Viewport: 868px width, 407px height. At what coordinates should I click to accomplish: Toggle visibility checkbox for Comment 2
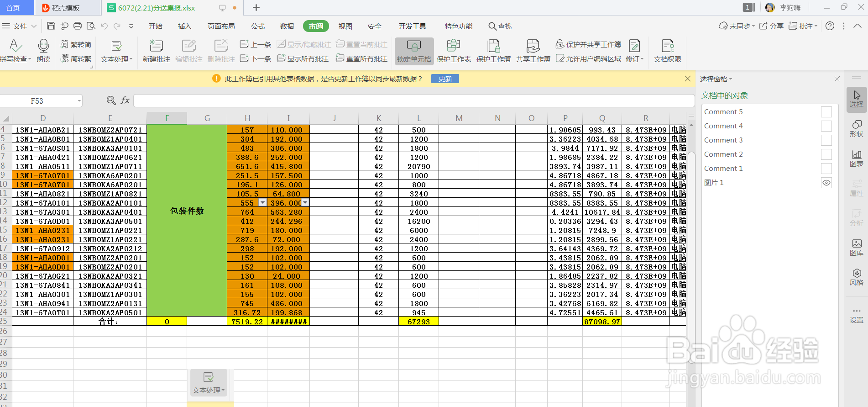pyautogui.click(x=826, y=154)
